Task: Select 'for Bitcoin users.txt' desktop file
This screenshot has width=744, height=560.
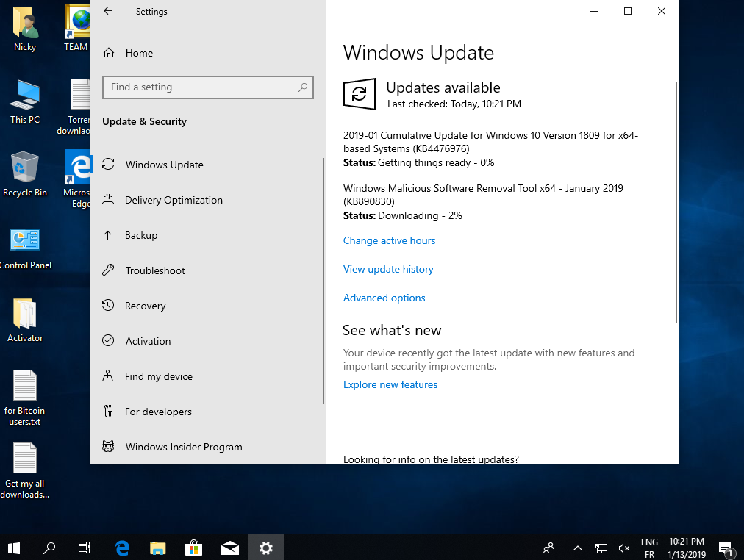Action: tap(25, 398)
